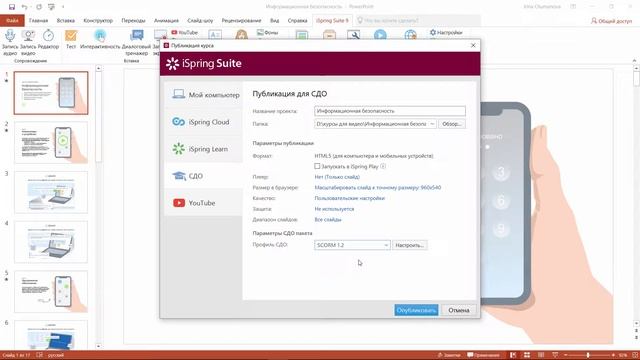Click the Настроить... button
Image resolution: width=640 pixels, height=360 pixels.
[410, 245]
